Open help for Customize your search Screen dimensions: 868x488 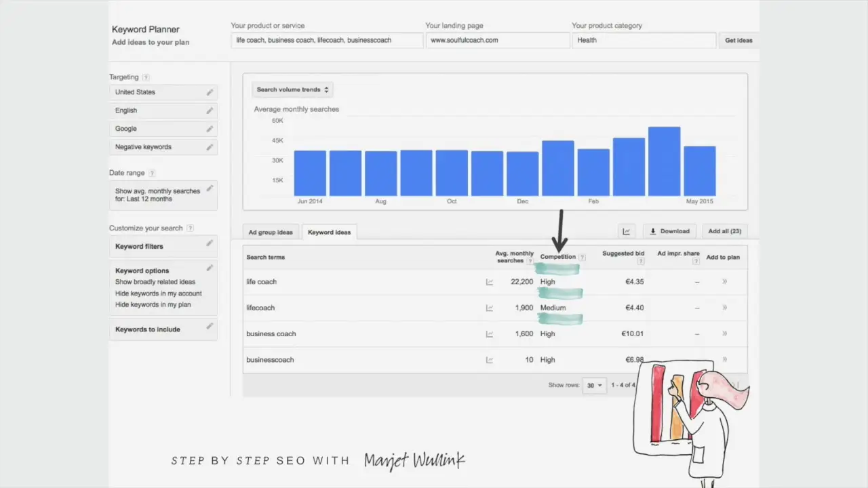pos(191,228)
